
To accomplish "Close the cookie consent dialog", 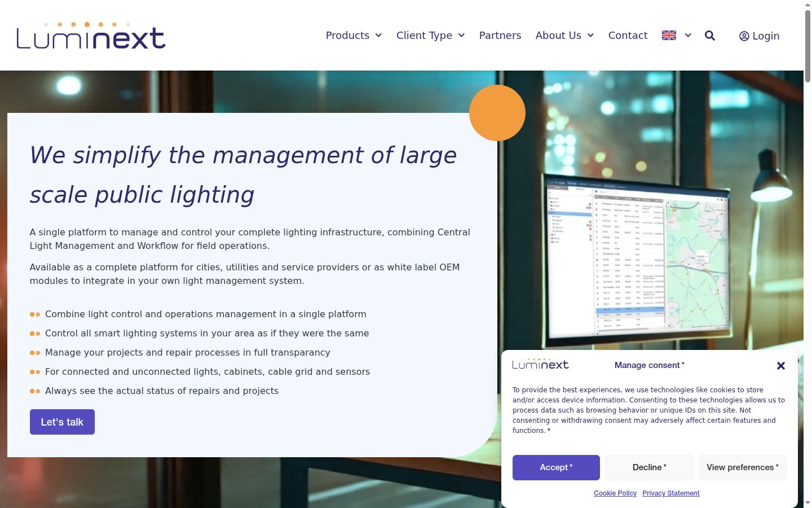I will tap(781, 366).
